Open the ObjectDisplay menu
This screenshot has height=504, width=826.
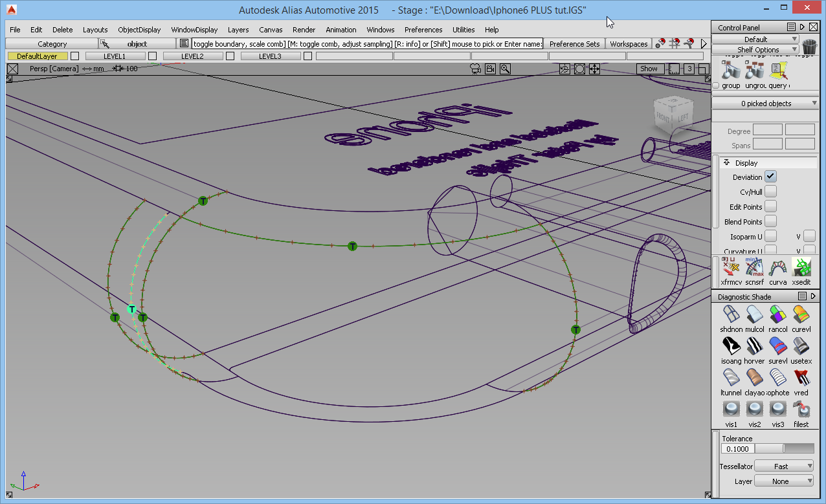[x=139, y=30]
